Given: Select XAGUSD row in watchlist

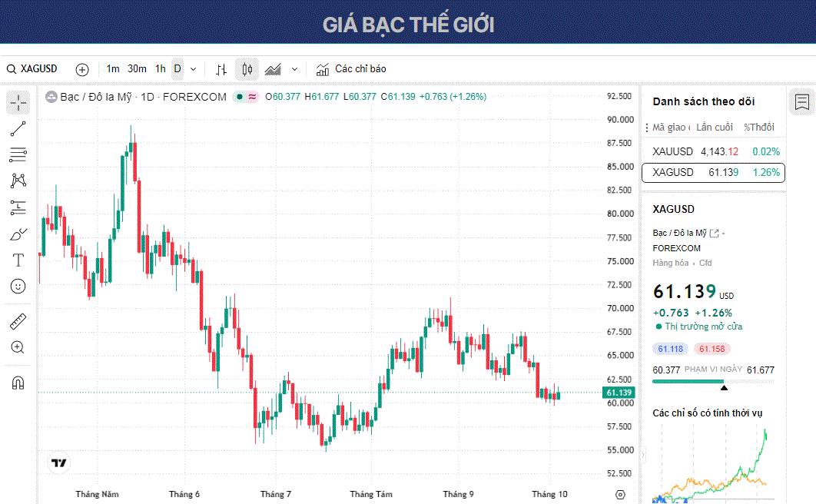Looking at the screenshot, I should pyautogui.click(x=714, y=173).
